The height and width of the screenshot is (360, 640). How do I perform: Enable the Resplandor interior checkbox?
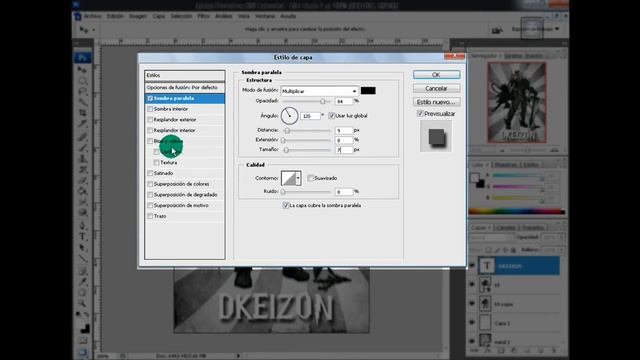(150, 130)
